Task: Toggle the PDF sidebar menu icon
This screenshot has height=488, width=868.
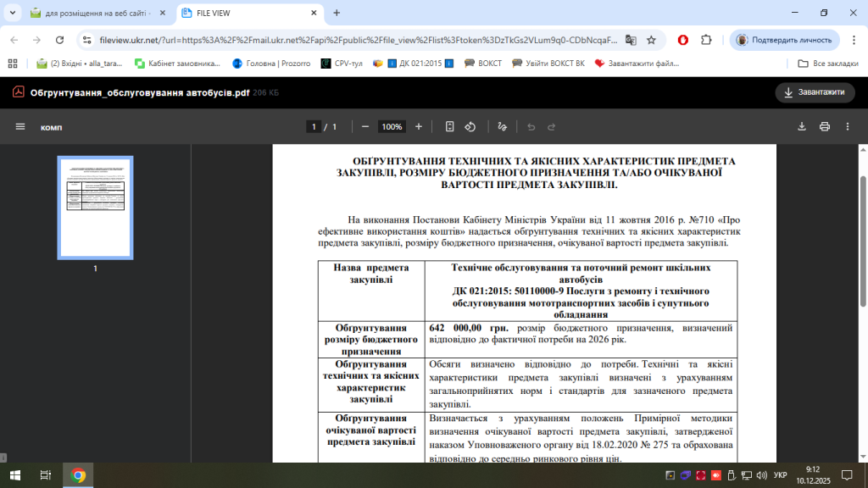Action: point(20,127)
